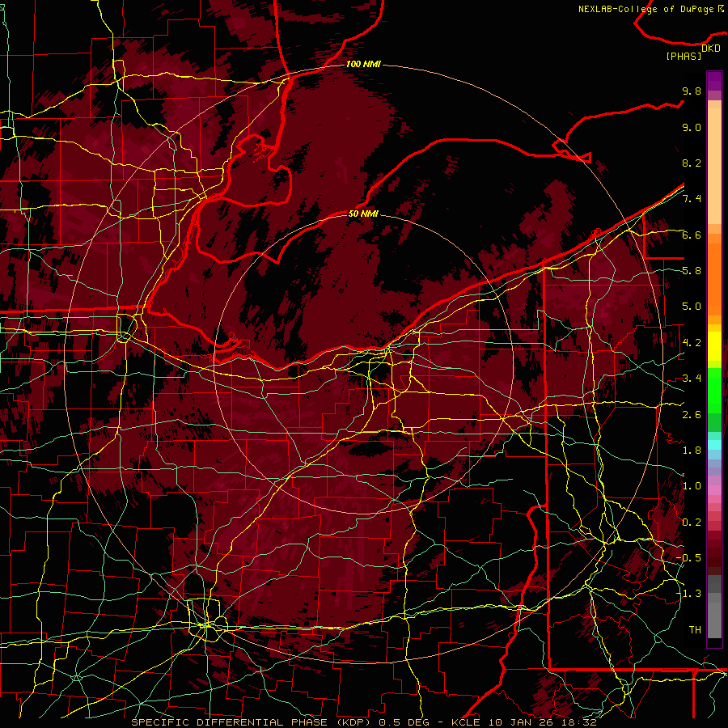Click the NEXLAB-College of DuPage label
The height and width of the screenshot is (728, 728).
point(645,9)
